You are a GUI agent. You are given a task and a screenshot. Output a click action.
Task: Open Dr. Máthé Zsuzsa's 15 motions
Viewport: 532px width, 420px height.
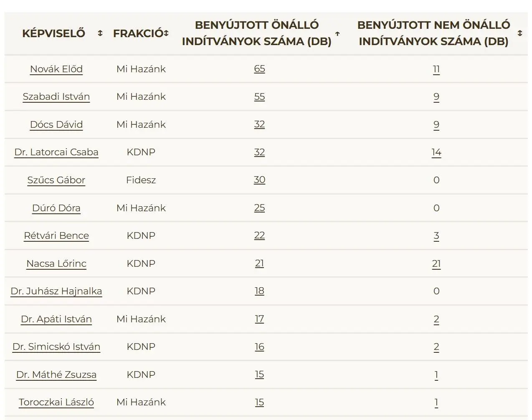[x=259, y=374]
